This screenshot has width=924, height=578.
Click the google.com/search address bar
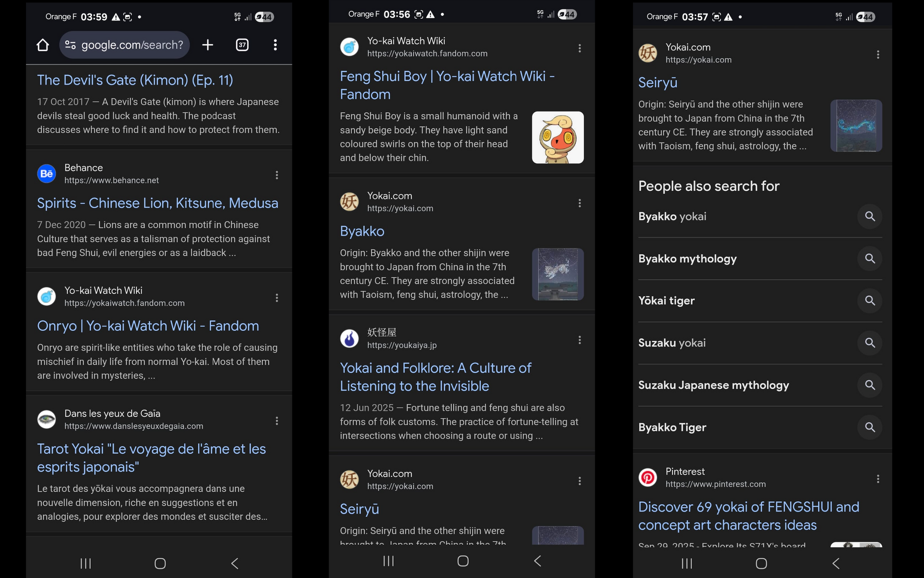tap(125, 45)
